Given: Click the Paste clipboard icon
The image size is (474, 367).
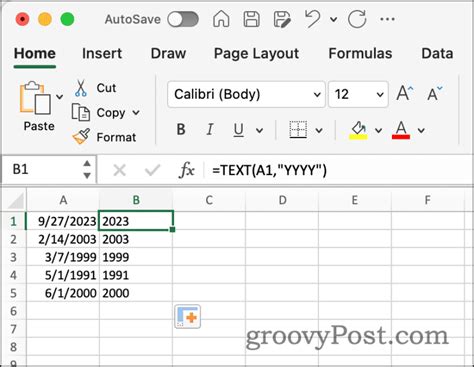Looking at the screenshot, I should point(35,98).
